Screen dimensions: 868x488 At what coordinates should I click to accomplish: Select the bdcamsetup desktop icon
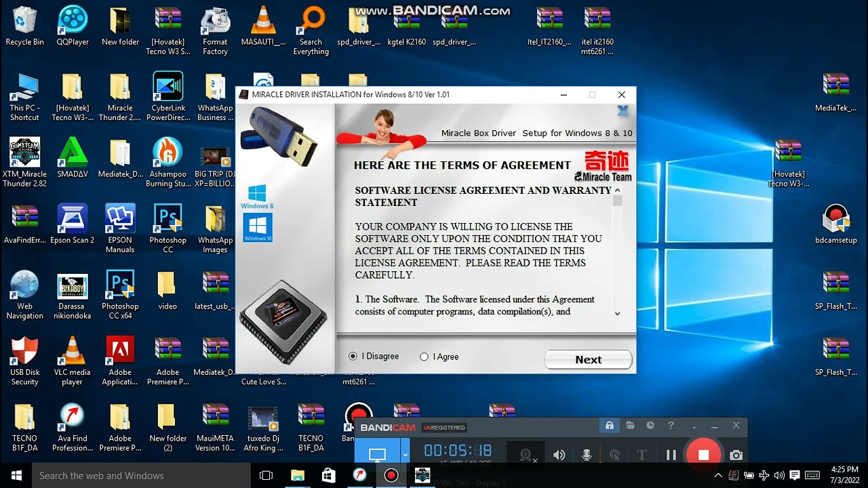coord(836,224)
